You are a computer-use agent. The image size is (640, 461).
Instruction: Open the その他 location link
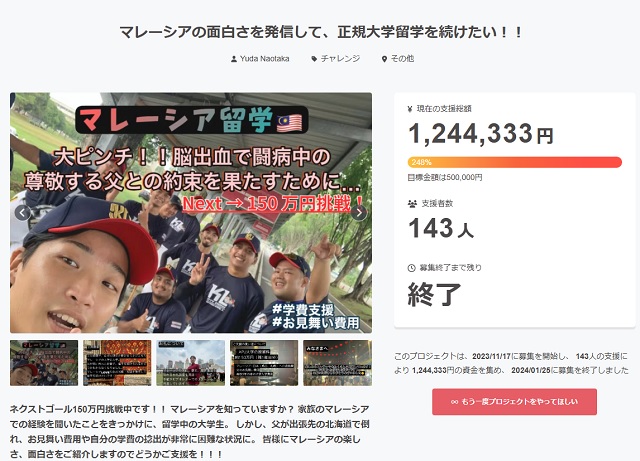coord(402,59)
